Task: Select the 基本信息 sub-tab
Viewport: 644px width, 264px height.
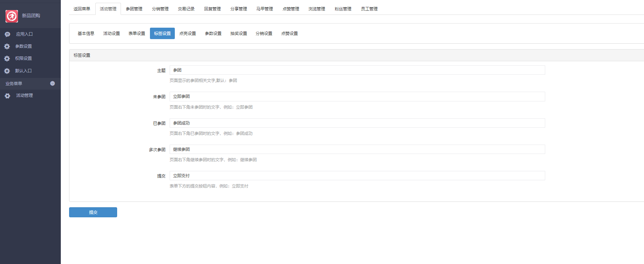Action: tap(86, 34)
